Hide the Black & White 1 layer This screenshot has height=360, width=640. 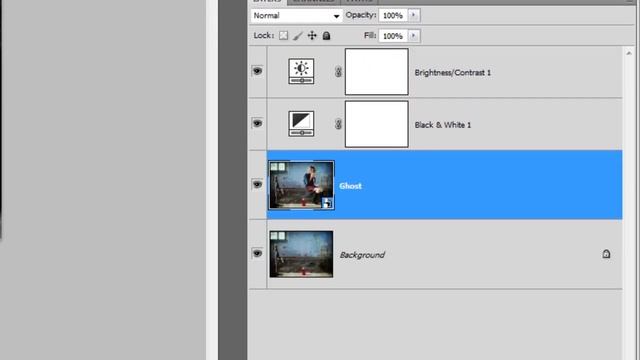click(257, 123)
